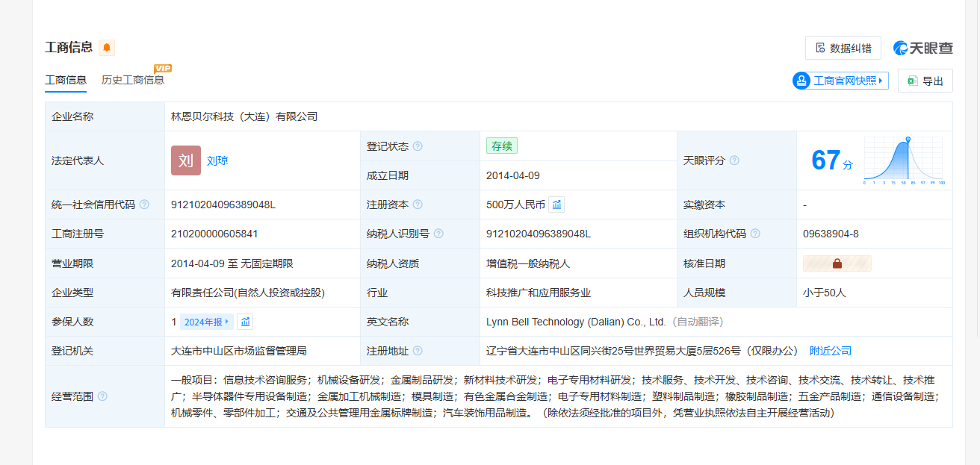Click the help icon next to 登记状态
This screenshot has width=980, height=465.
(418, 146)
